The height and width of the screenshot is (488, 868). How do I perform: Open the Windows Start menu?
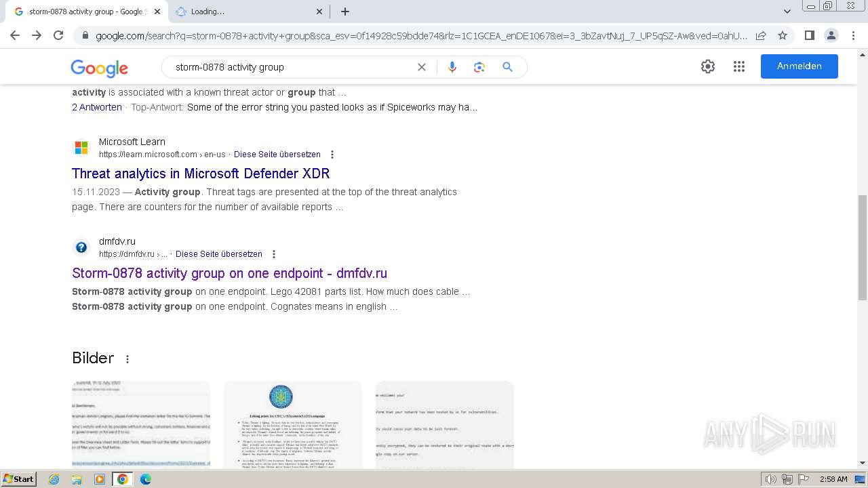click(x=19, y=479)
